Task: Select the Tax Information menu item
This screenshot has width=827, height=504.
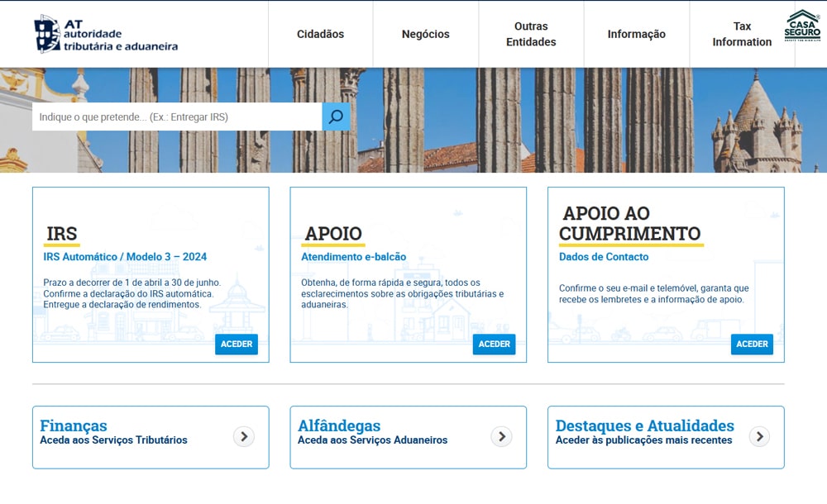Action: pyautogui.click(x=742, y=34)
